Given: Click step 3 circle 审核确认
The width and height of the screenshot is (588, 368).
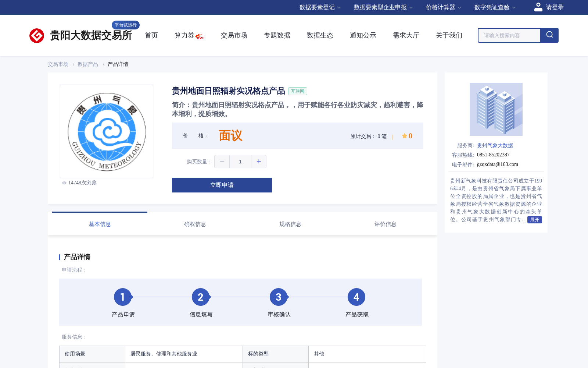Looking at the screenshot, I should pyautogui.click(x=279, y=297).
